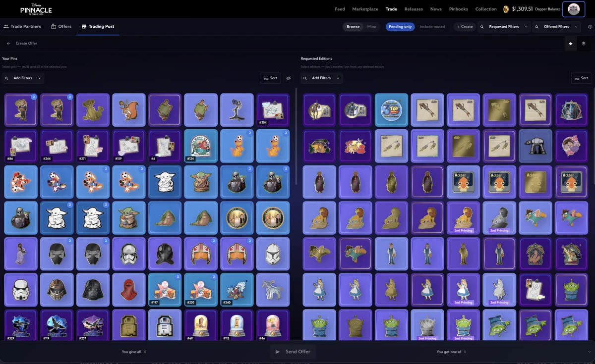Click the gold Dapper coin icon
This screenshot has height=364, width=595.
(x=506, y=9)
